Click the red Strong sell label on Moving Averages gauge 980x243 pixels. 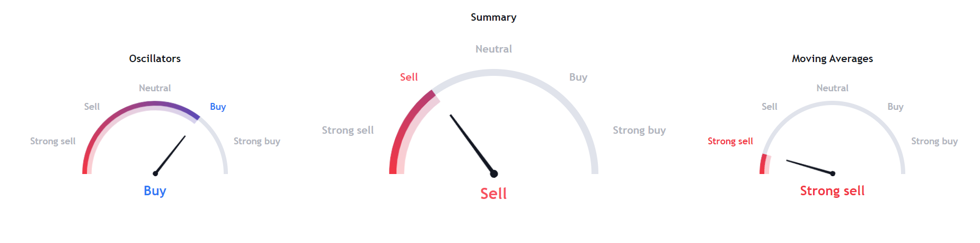730,141
